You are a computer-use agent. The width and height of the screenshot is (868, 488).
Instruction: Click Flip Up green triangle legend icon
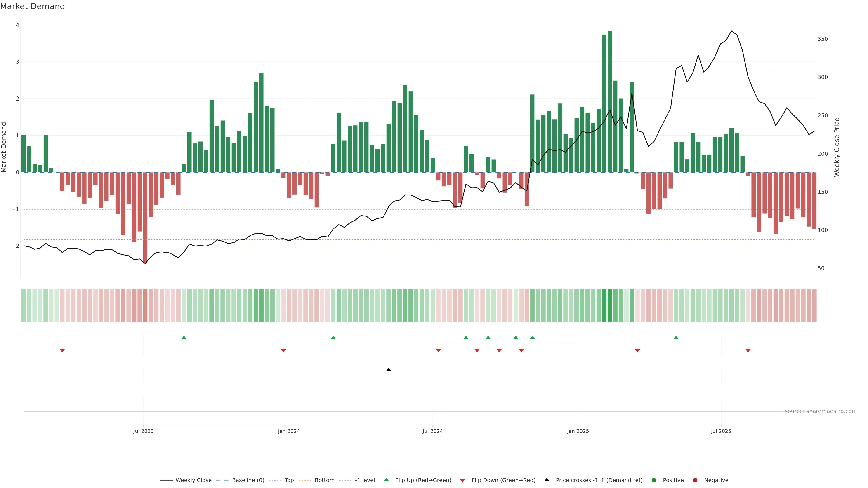387,480
